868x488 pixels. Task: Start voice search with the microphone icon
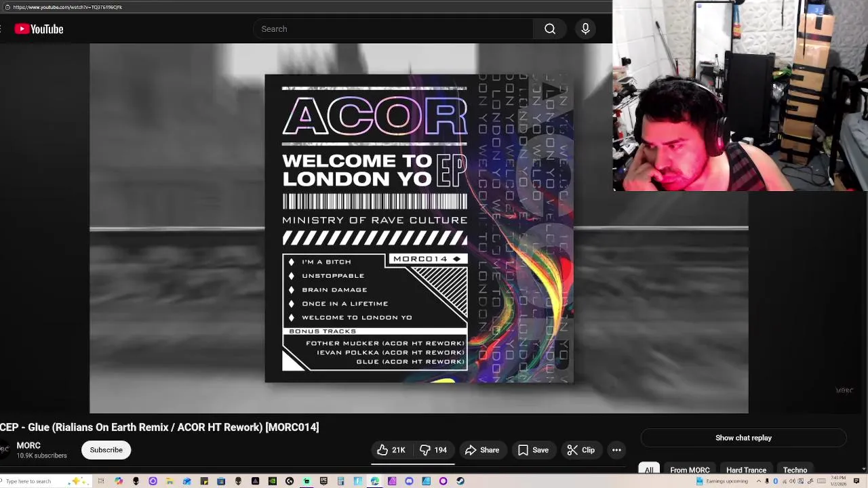click(x=585, y=29)
